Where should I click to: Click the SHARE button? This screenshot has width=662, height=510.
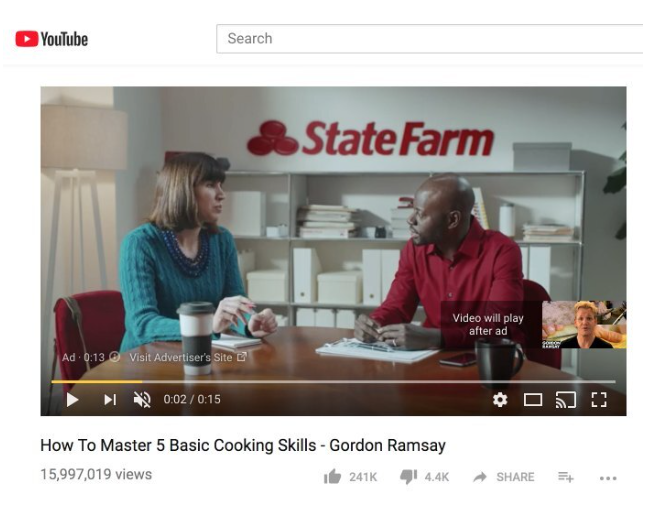[x=504, y=477]
